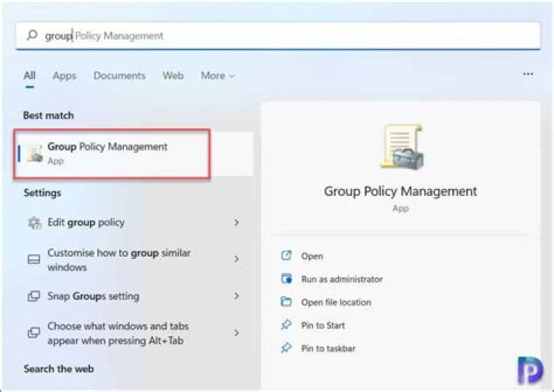
Task: Switch to the Web tab
Action: [173, 75]
